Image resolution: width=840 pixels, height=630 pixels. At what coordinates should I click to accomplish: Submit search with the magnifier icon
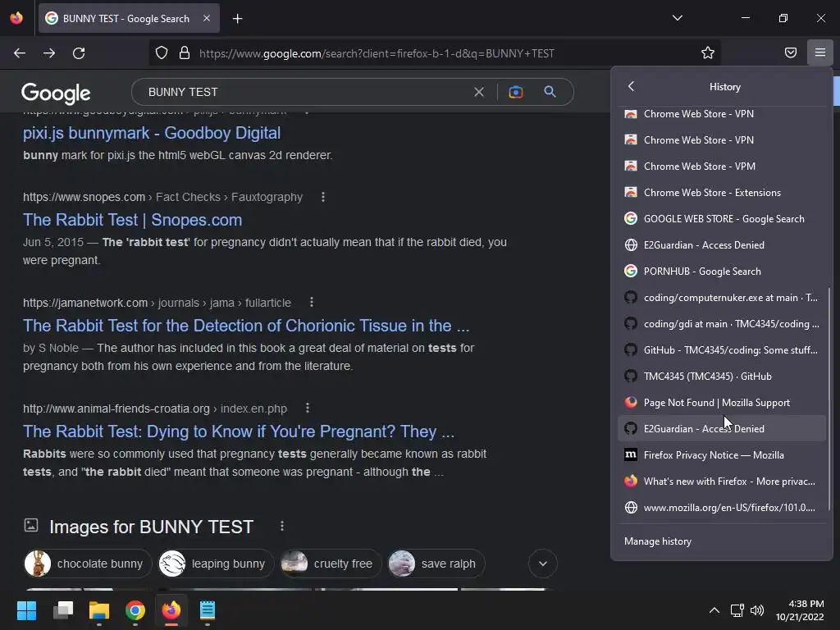(550, 92)
